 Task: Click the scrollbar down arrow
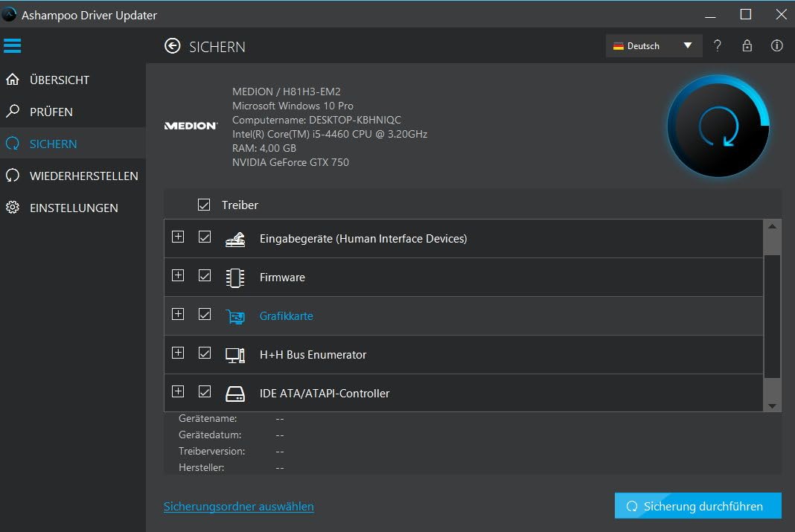coord(772,406)
